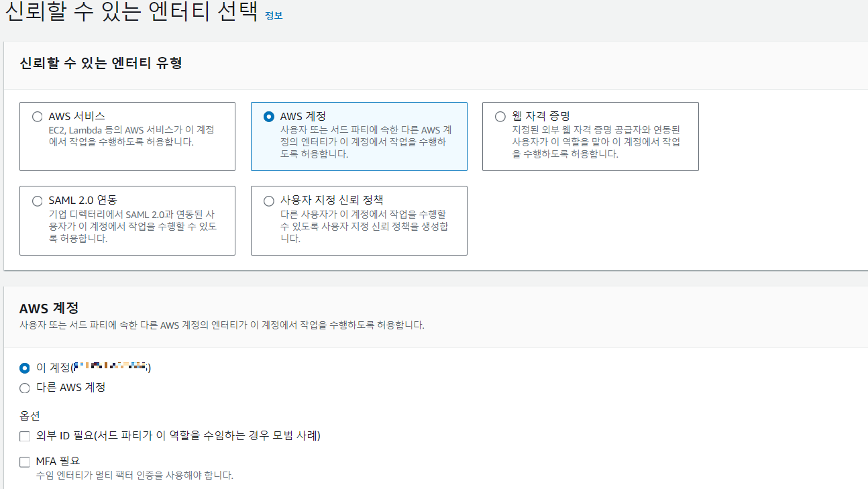Click the 지정된 외부 웹 자격 증명 description
Viewport: 868px width, 489px height.
(x=596, y=142)
